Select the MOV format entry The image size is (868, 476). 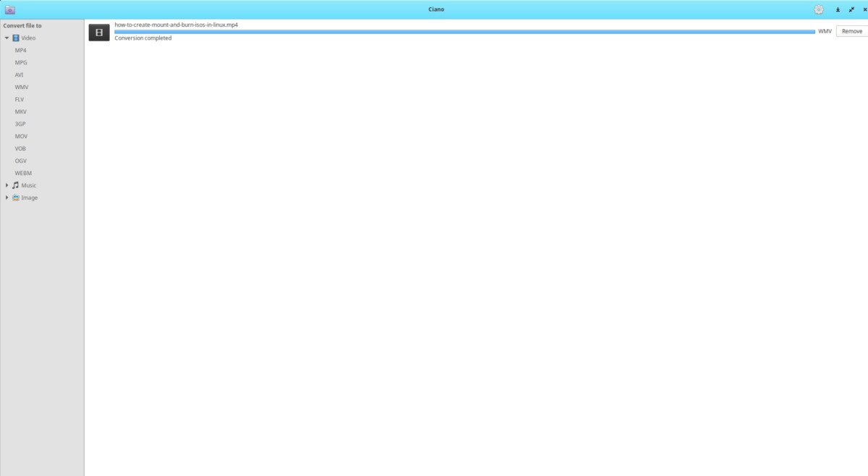coord(21,136)
